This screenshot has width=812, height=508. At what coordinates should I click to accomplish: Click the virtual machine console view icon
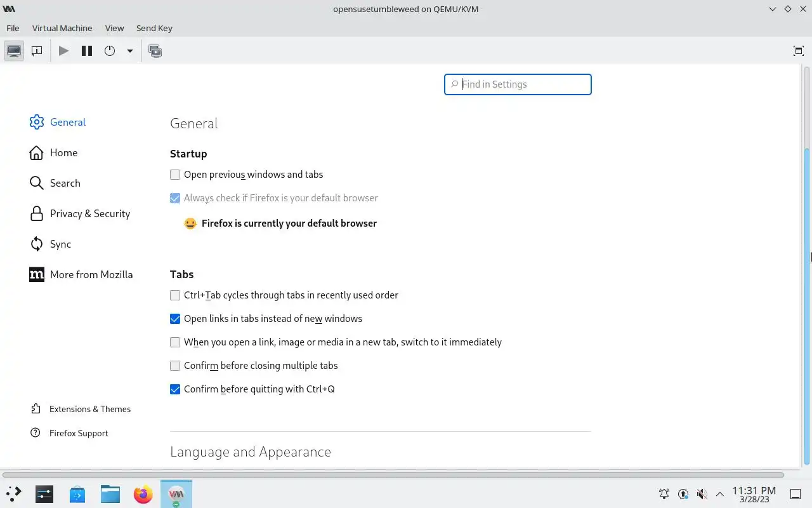(x=14, y=51)
